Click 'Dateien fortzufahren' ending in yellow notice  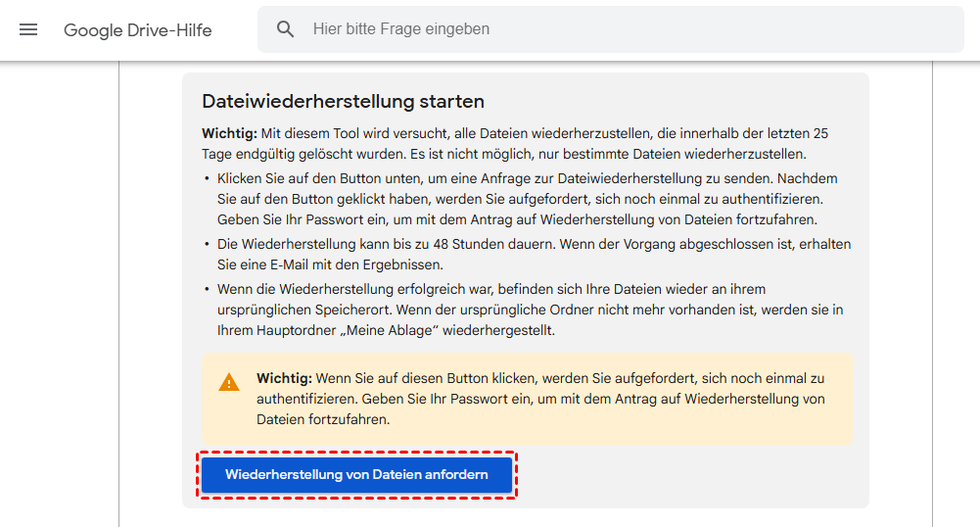[x=323, y=419]
